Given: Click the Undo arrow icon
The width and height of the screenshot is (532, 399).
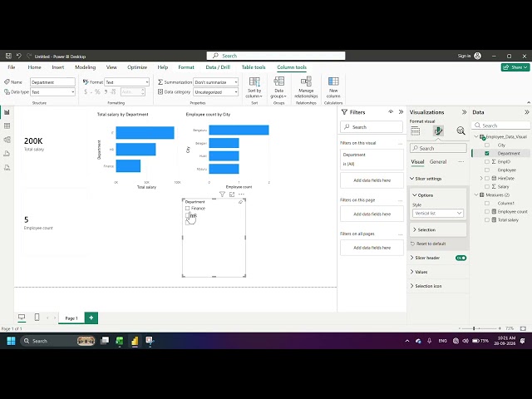Looking at the screenshot, I should tap(18, 56).
